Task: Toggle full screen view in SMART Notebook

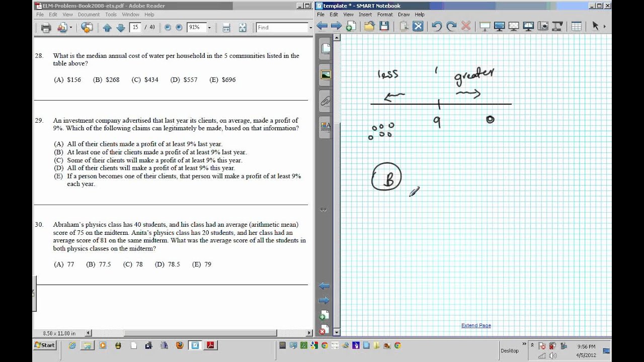Action: click(500, 26)
